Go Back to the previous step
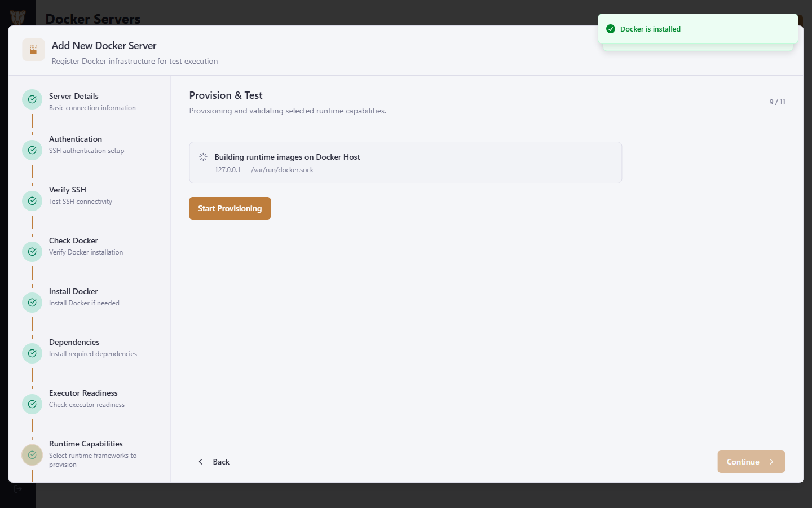812x508 pixels. [213, 462]
